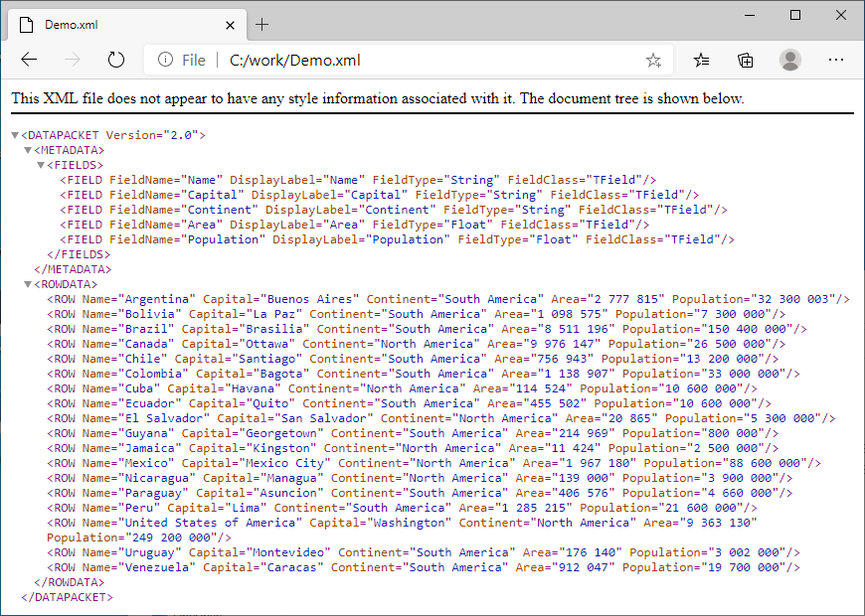865x616 pixels.
Task: Open Settings and more menu
Action: click(x=835, y=60)
